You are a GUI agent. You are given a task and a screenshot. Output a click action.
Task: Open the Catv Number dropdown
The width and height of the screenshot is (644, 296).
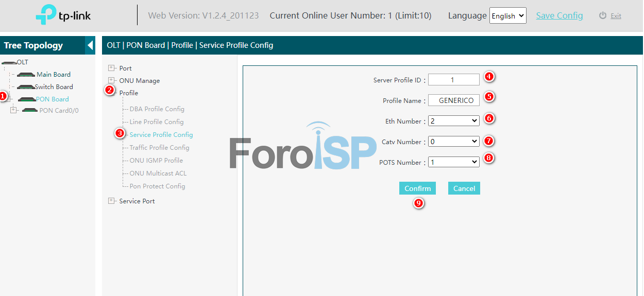[453, 141]
